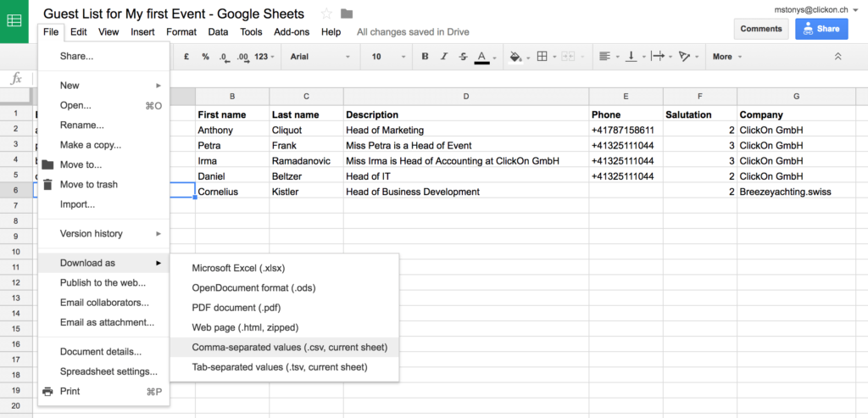Open the View menu
This screenshot has height=418, width=868.
pyautogui.click(x=108, y=32)
